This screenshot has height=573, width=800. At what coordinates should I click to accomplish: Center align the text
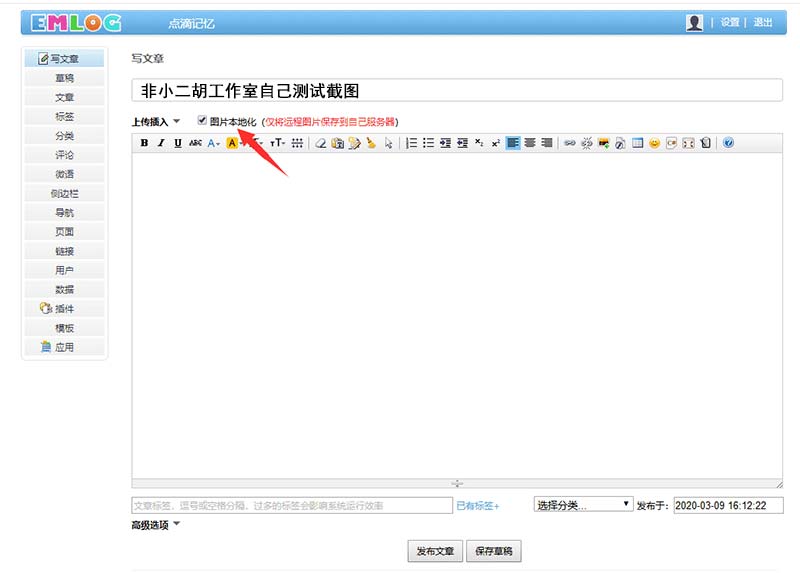pos(530,143)
